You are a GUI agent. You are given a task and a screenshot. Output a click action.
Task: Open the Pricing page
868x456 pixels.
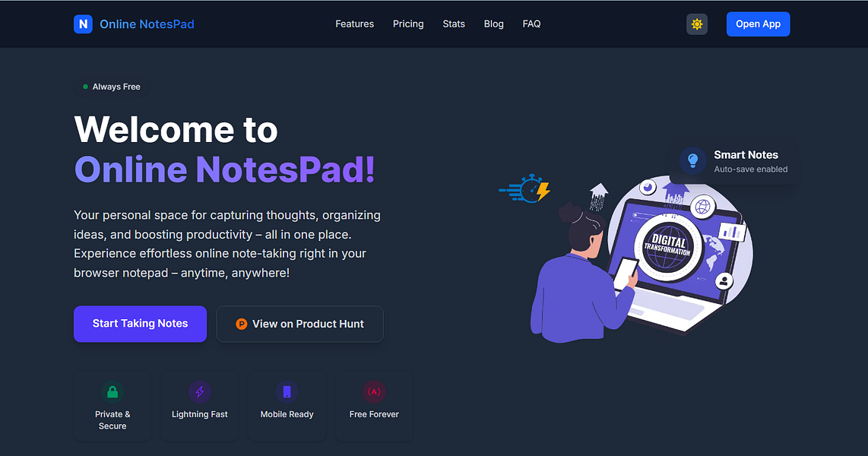[x=408, y=24]
